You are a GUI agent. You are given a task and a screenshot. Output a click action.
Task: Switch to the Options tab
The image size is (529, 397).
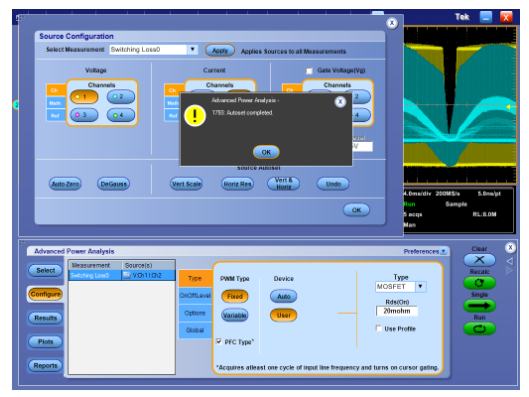coord(195,313)
